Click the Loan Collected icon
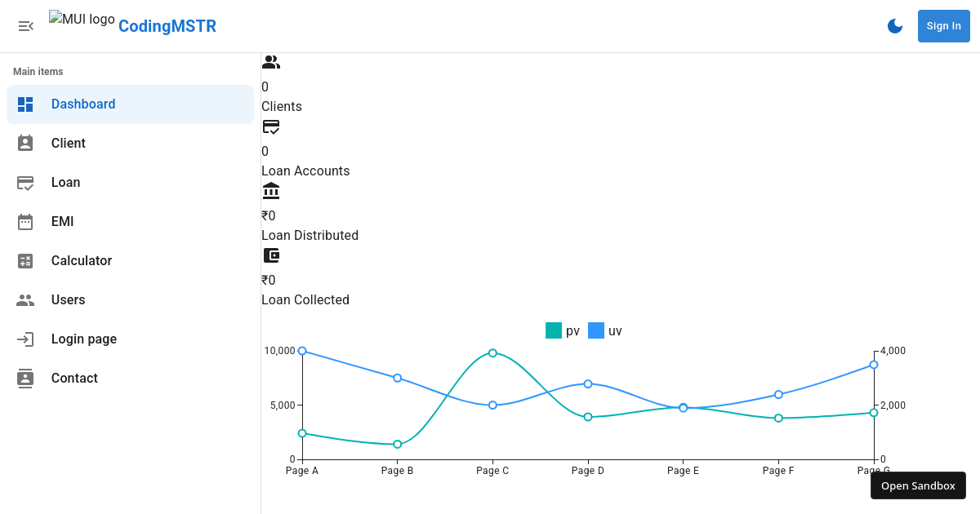The height and width of the screenshot is (514, 980). [270, 255]
